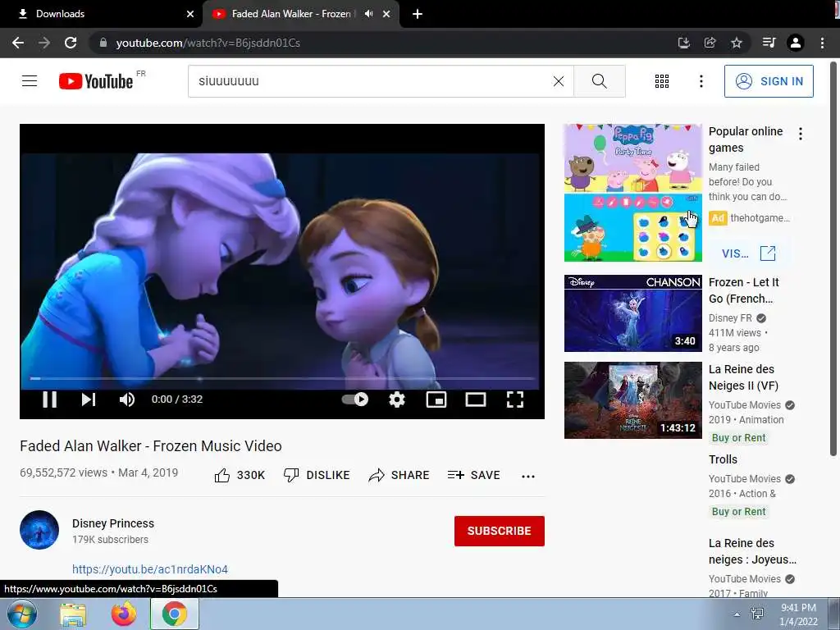
Task: Click the DISLIKE button
Action: tap(317, 475)
